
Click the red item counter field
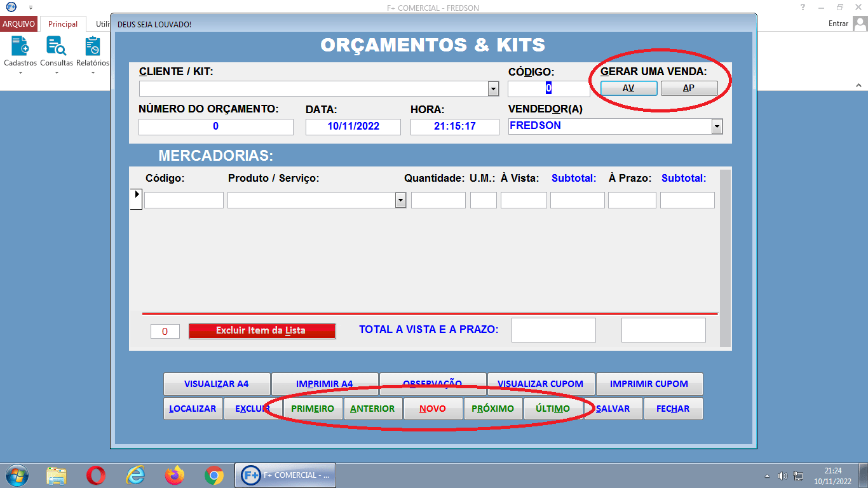click(165, 331)
